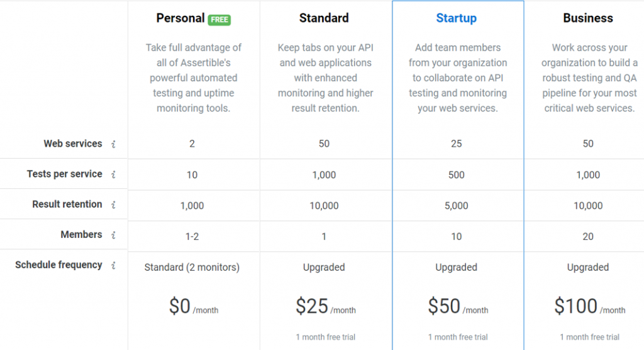Click the info icon next to Tests per service
The height and width of the screenshot is (350, 644).
pyautogui.click(x=113, y=174)
